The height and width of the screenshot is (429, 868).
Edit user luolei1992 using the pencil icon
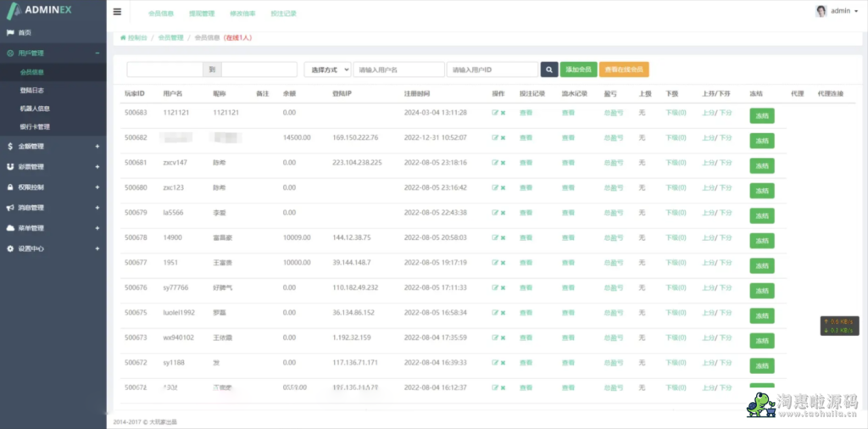click(495, 313)
